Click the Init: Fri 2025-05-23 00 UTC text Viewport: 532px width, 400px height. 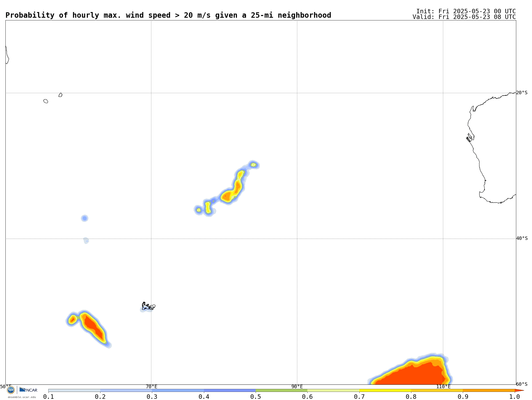tap(466, 11)
